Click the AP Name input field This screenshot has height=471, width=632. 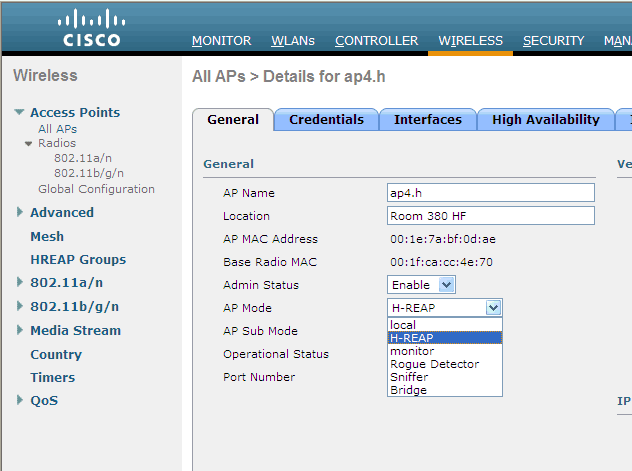(491, 193)
